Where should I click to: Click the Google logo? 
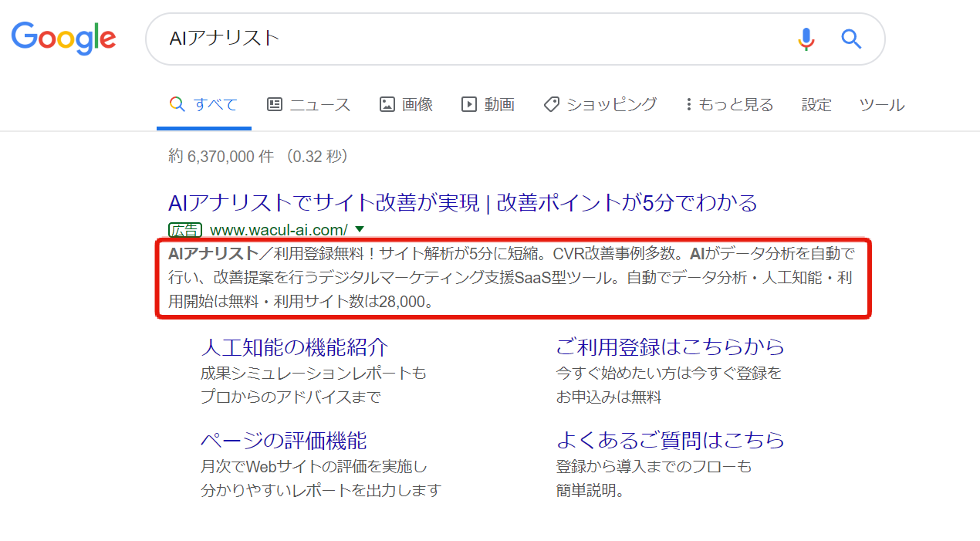63,38
